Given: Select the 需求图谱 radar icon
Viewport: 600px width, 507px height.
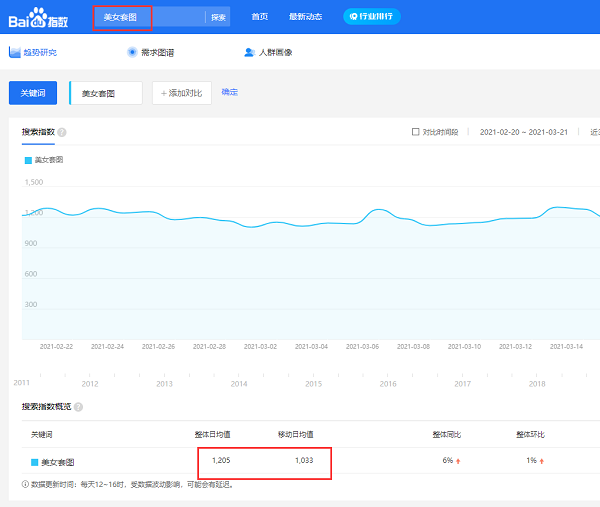Looking at the screenshot, I should (132, 52).
